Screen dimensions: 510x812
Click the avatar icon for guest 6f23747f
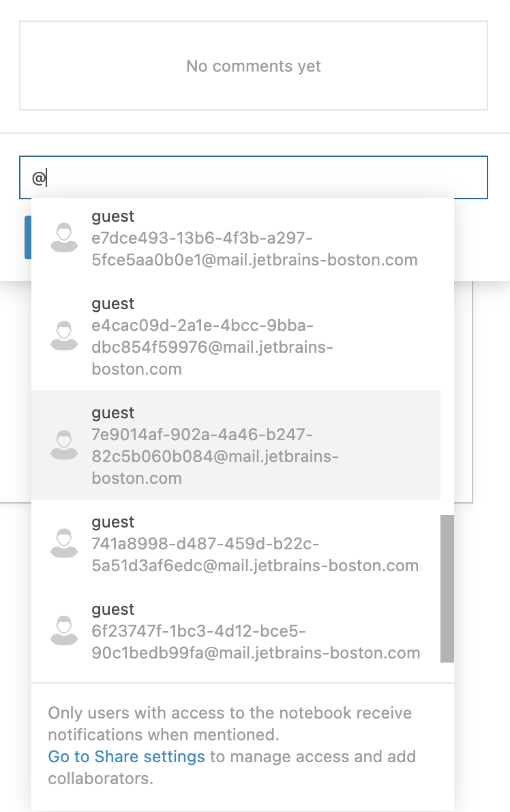point(64,631)
